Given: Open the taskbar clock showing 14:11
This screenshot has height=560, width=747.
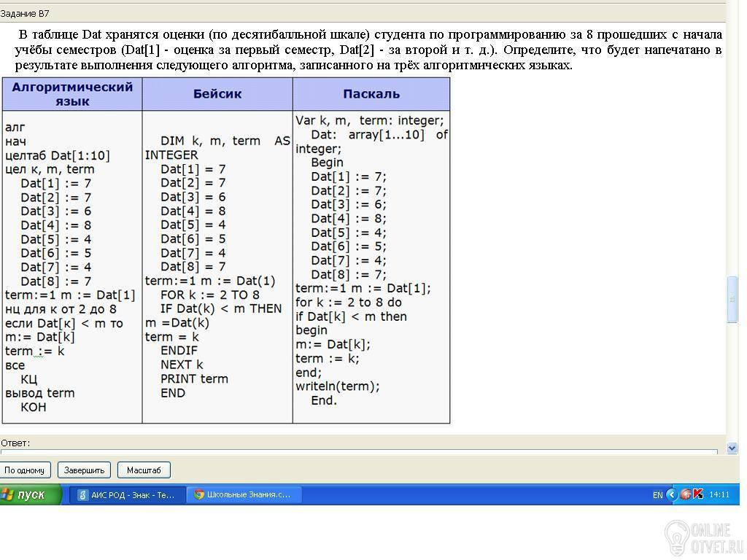Looking at the screenshot, I should (x=719, y=495).
